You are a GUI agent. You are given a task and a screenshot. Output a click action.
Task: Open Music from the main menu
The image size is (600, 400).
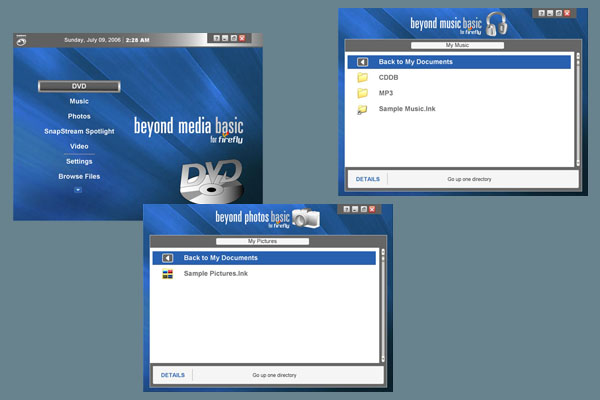coord(79,101)
